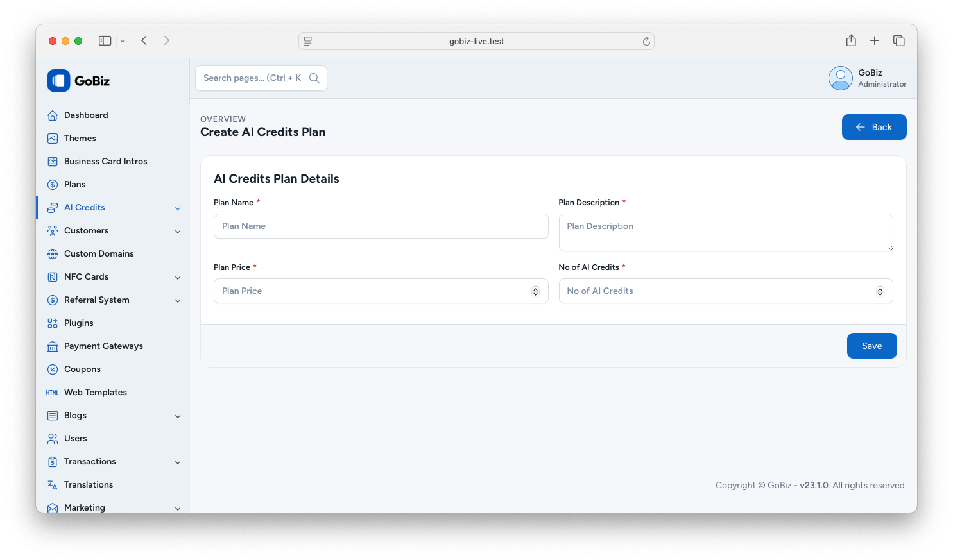Screen dimensions: 953x560
Task: Click the Payment Gateways bank icon
Action: pos(53,346)
